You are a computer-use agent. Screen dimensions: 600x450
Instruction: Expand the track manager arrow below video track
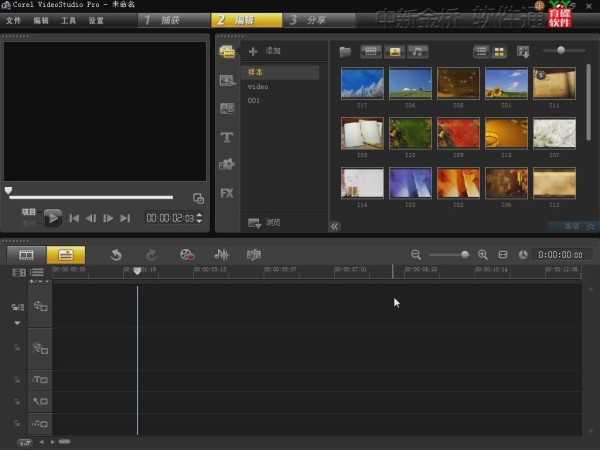click(x=17, y=323)
